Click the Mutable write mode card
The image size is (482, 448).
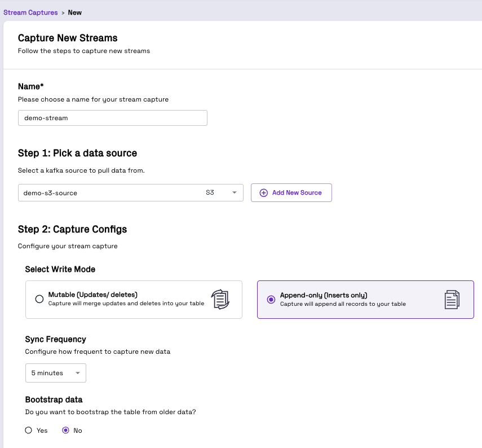[134, 300]
